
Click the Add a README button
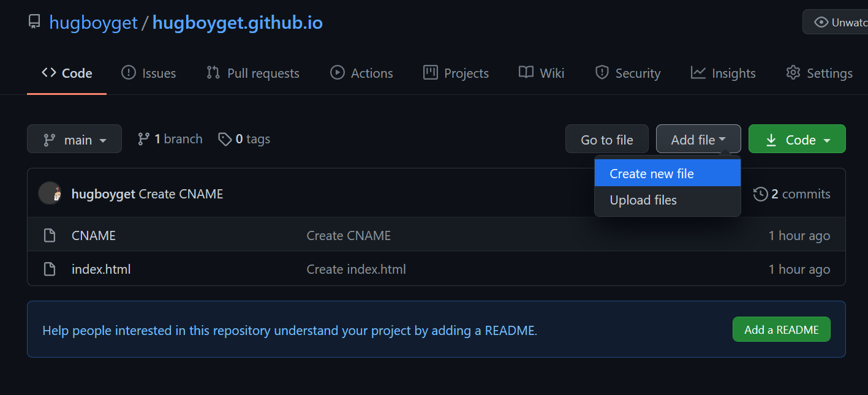coord(781,329)
